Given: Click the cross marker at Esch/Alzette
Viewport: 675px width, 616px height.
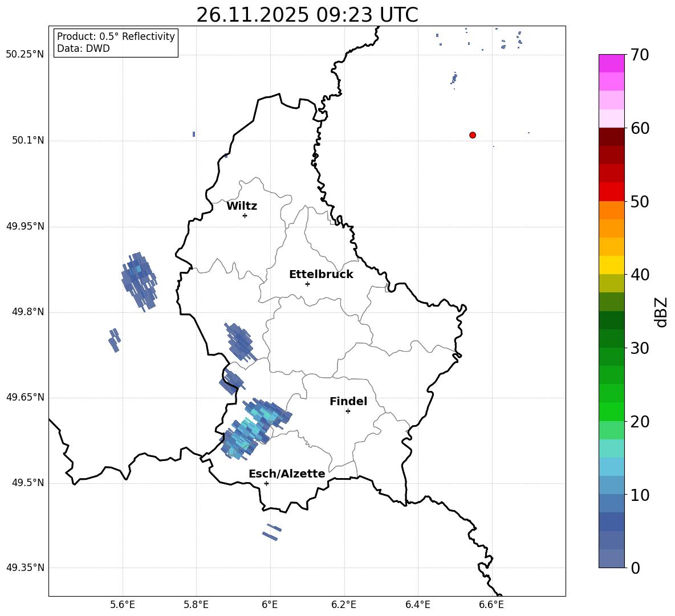Looking at the screenshot, I should [x=266, y=483].
